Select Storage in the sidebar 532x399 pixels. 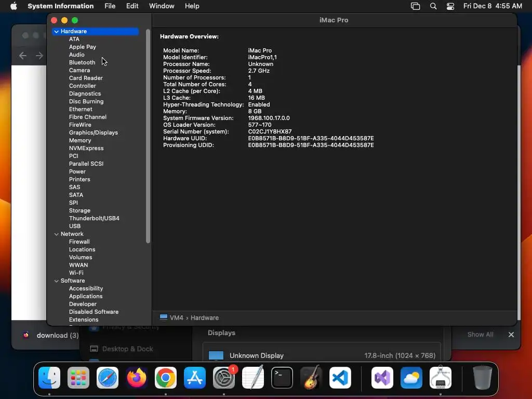(x=79, y=211)
